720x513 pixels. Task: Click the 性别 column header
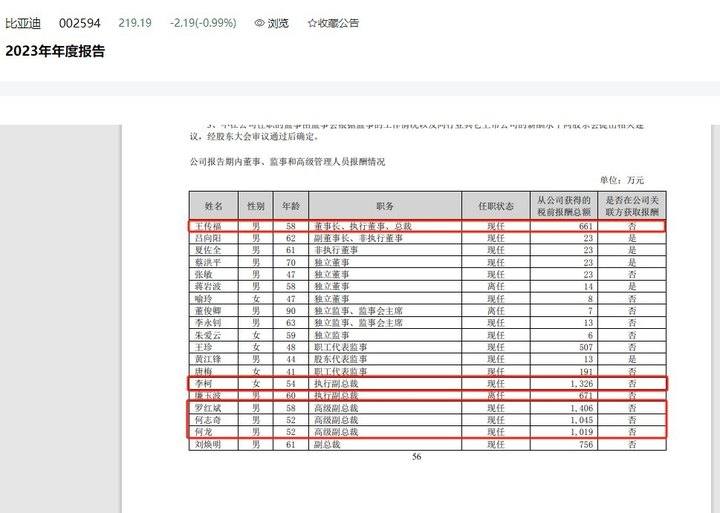256,206
